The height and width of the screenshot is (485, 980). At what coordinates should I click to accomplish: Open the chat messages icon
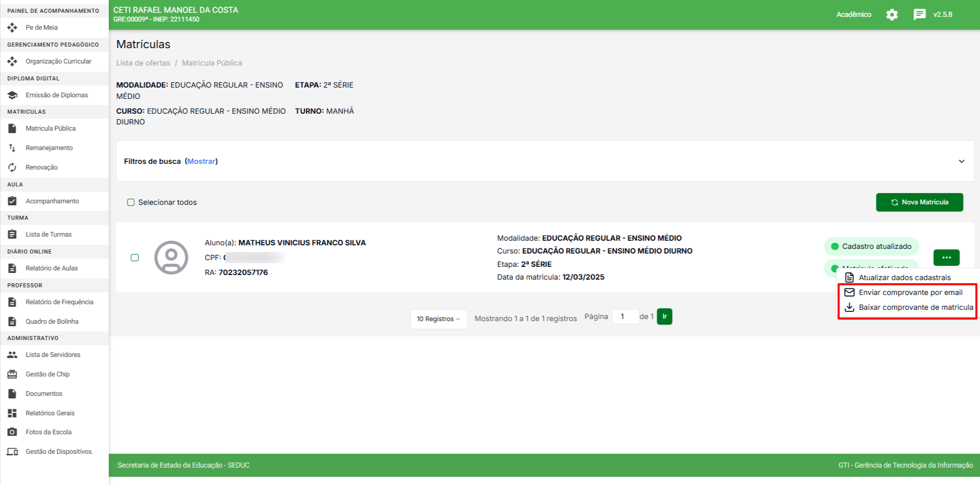tap(919, 15)
